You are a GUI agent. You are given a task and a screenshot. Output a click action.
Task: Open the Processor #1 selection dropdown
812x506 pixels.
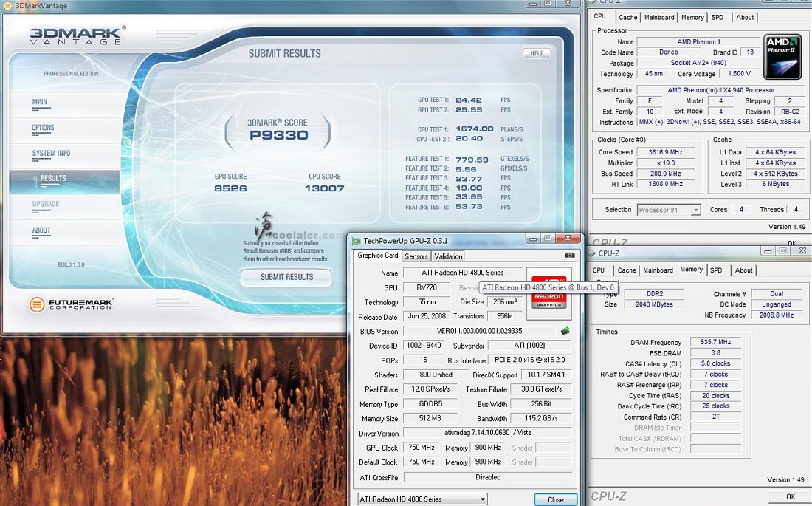[669, 210]
